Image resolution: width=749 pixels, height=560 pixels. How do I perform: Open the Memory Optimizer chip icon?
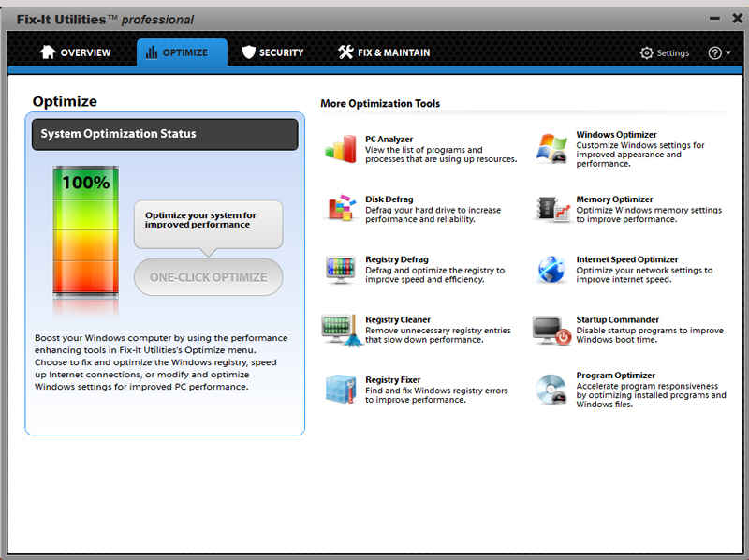551,209
